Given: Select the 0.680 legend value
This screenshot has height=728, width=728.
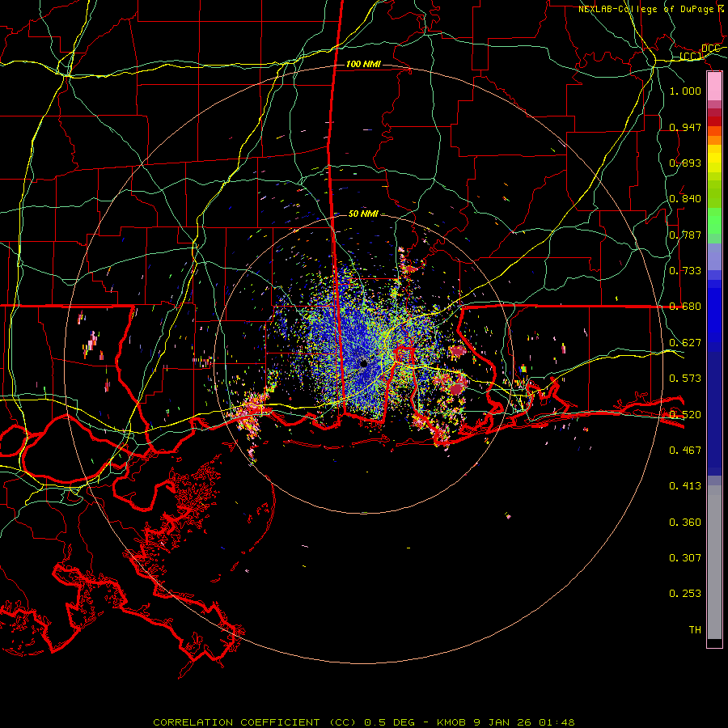Looking at the screenshot, I should pyautogui.click(x=685, y=307).
